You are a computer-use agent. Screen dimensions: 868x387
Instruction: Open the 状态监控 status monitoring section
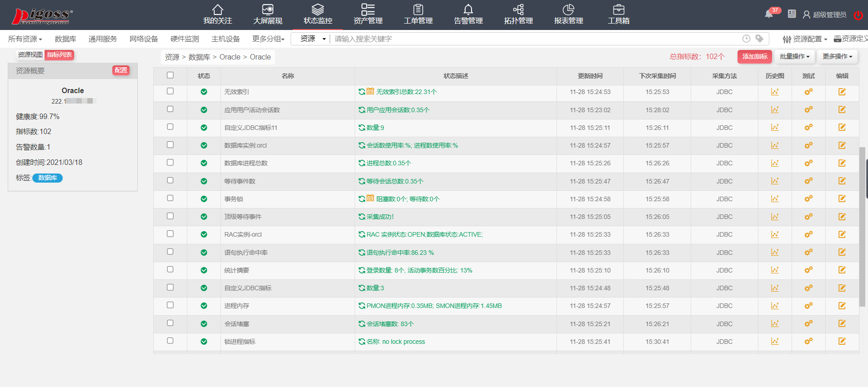coord(318,15)
